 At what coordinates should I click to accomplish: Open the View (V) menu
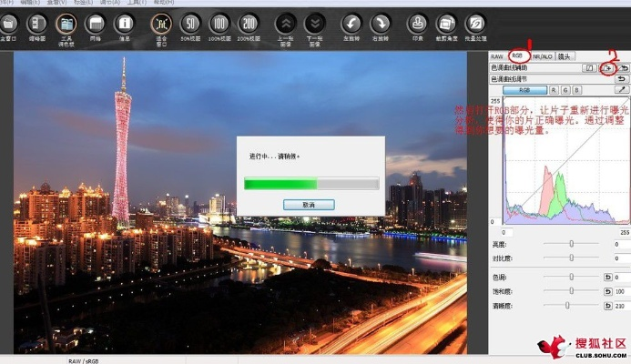click(x=56, y=2)
